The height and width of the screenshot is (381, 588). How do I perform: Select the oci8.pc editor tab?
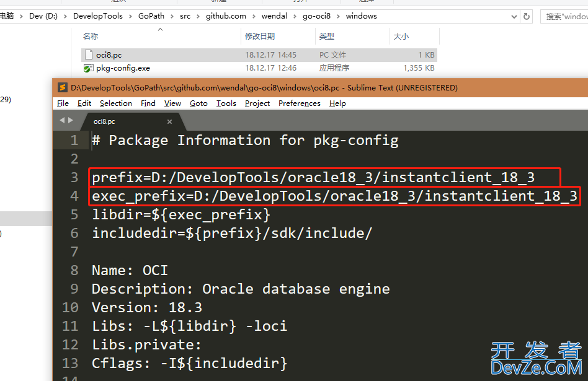click(133, 121)
